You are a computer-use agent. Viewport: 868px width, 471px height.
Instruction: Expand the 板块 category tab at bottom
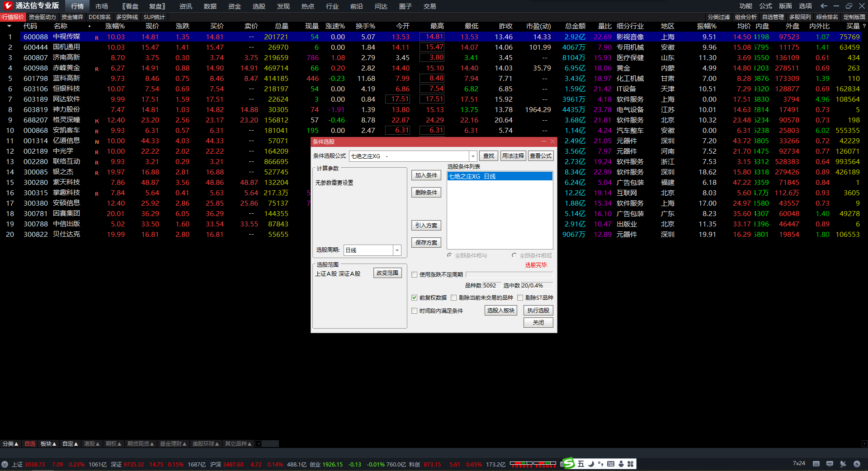[x=48, y=444]
